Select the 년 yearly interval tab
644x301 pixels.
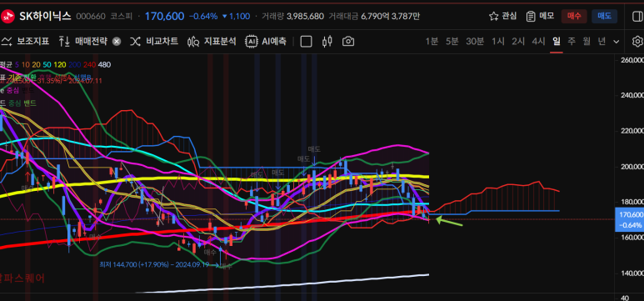[602, 41]
